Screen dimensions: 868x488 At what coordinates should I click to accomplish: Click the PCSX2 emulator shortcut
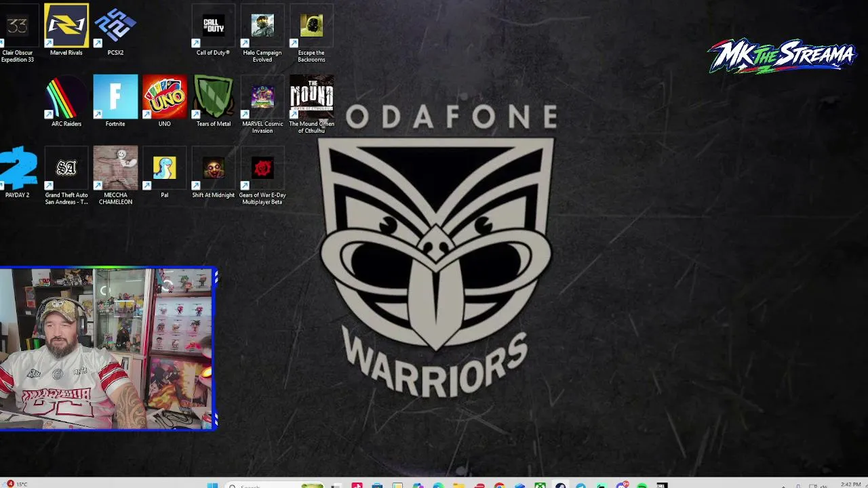[x=115, y=30]
